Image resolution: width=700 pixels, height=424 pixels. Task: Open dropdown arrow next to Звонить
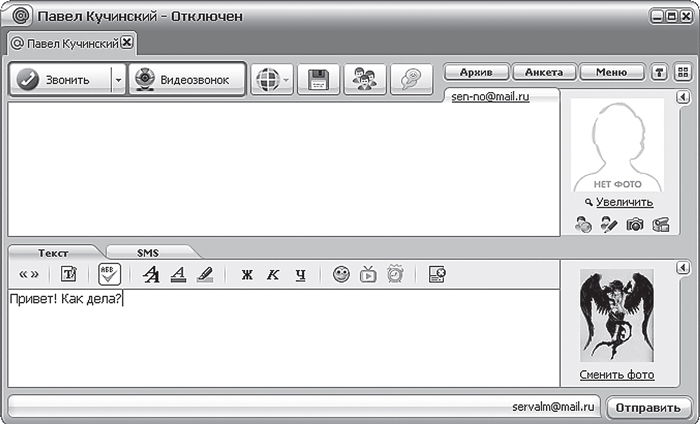tap(118, 80)
